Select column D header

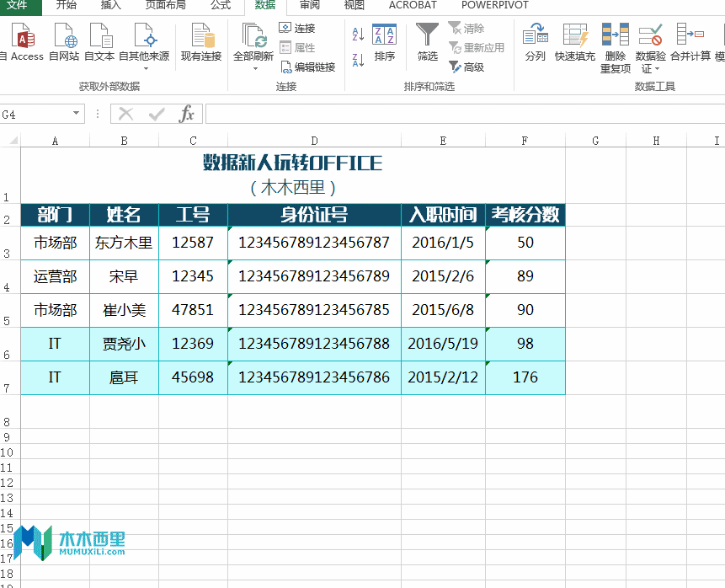click(314, 141)
